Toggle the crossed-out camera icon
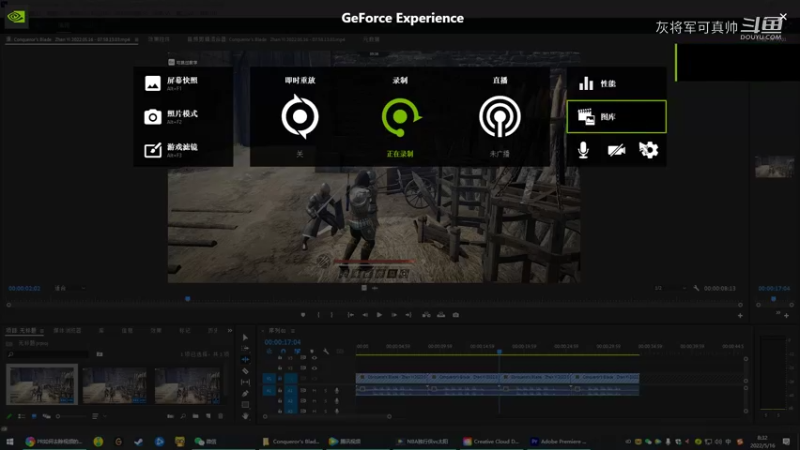800x450 pixels. 616,150
